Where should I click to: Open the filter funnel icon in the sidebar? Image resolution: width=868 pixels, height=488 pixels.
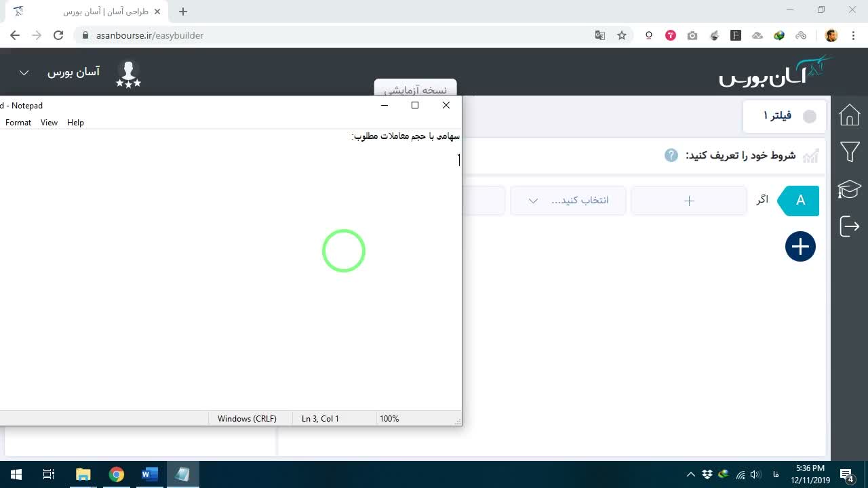[x=850, y=152]
